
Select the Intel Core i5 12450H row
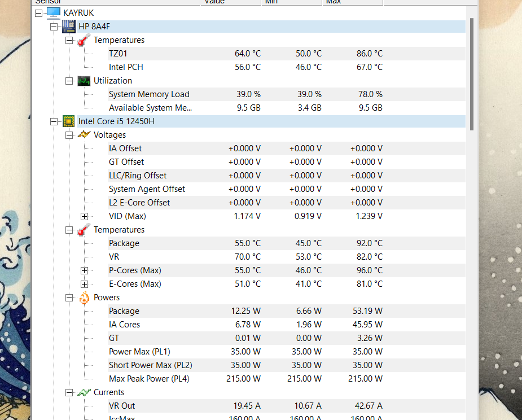pyautogui.click(x=271, y=121)
